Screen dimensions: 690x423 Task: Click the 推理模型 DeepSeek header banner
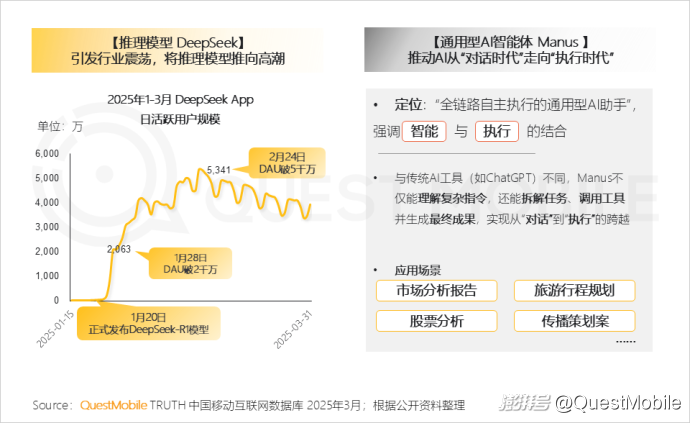[178, 50]
